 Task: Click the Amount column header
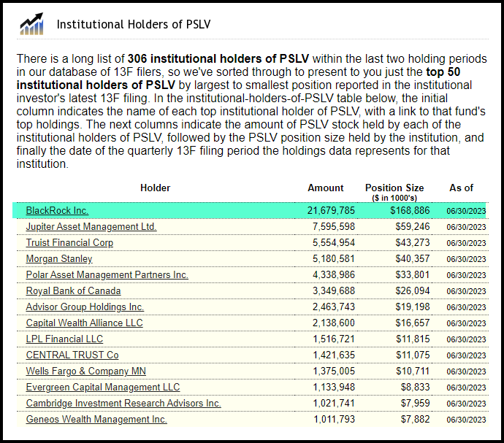tap(326, 188)
